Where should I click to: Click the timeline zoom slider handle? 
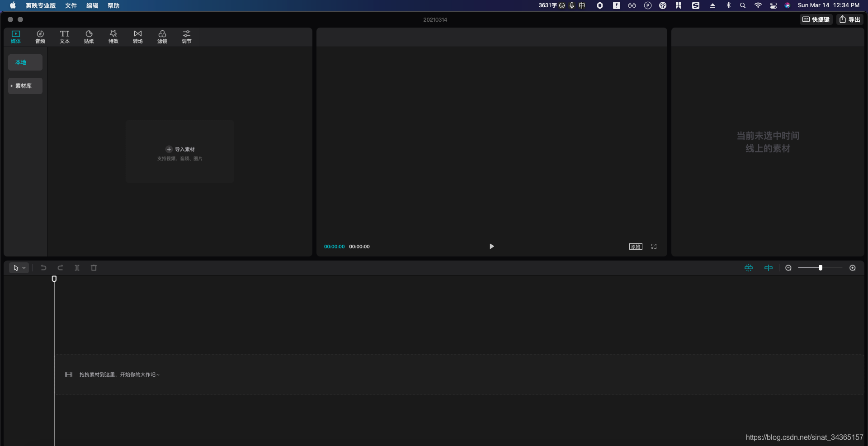click(821, 268)
